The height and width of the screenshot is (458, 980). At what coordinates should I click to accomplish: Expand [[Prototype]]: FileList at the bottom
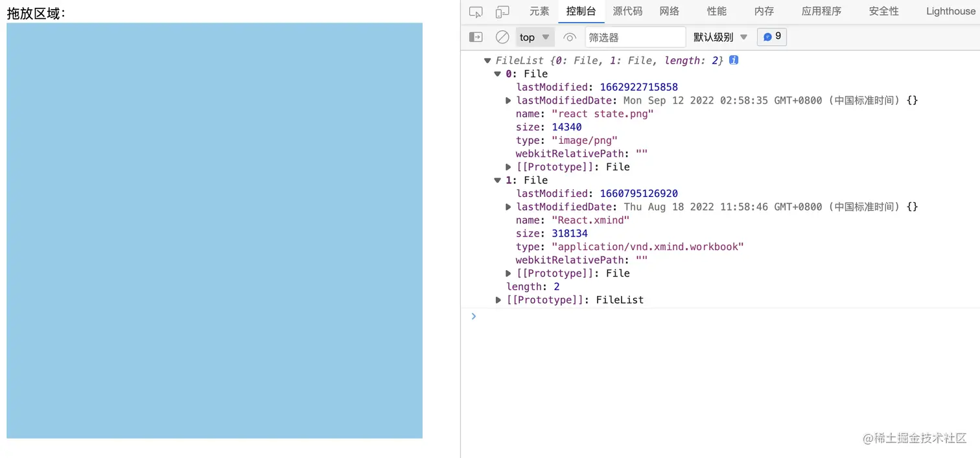(498, 299)
